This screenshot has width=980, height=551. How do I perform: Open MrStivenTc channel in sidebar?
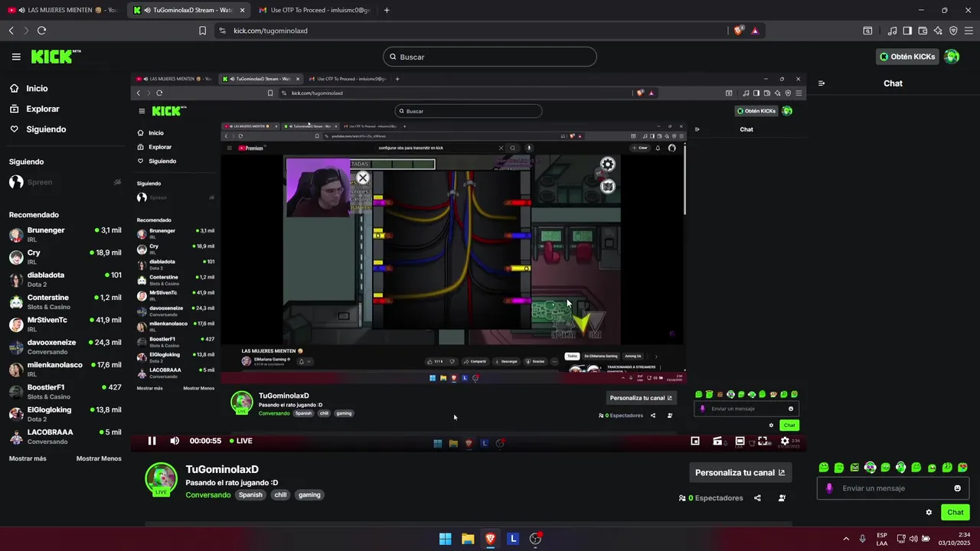pos(65,324)
